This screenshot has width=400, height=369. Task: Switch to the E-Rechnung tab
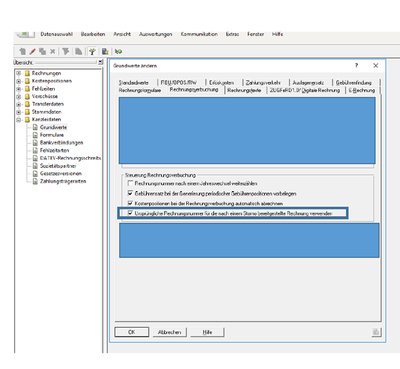tap(362, 90)
